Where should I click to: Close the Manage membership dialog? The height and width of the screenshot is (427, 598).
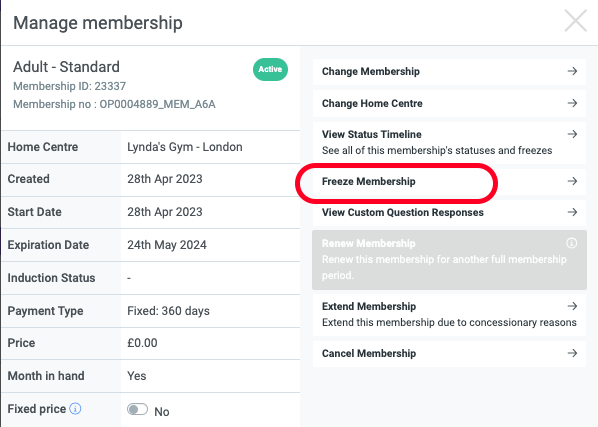click(575, 21)
